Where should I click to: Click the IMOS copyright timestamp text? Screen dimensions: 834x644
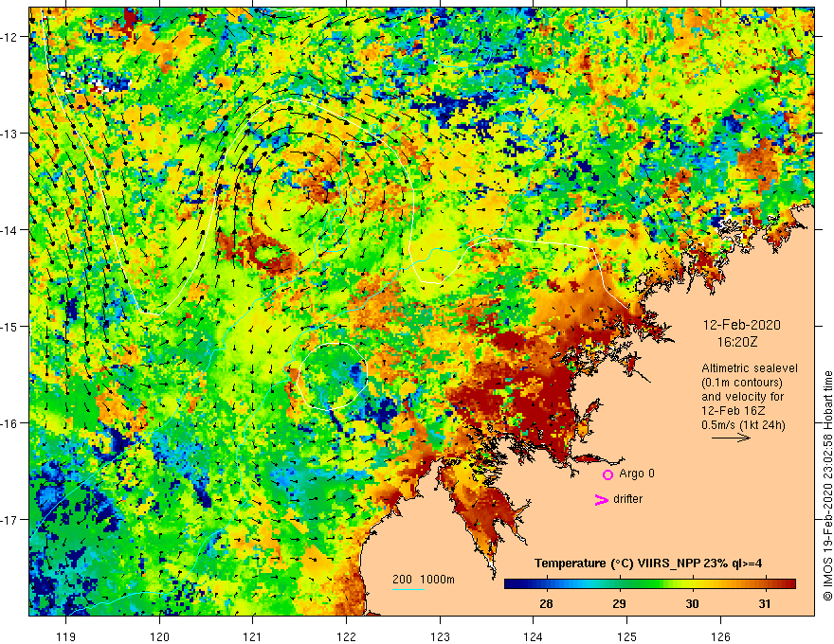point(827,486)
